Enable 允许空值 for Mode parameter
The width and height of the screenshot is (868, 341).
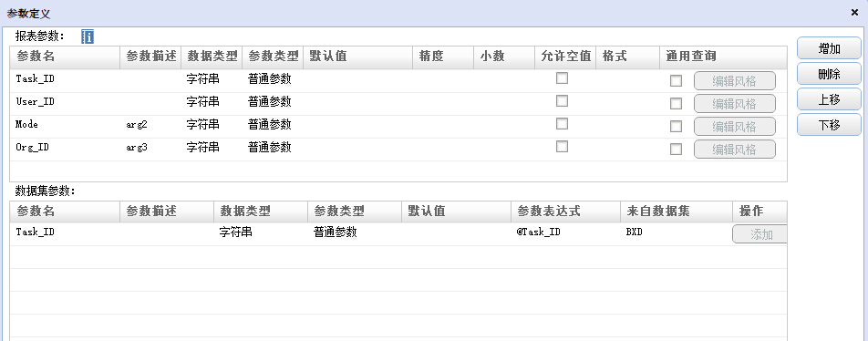click(562, 124)
